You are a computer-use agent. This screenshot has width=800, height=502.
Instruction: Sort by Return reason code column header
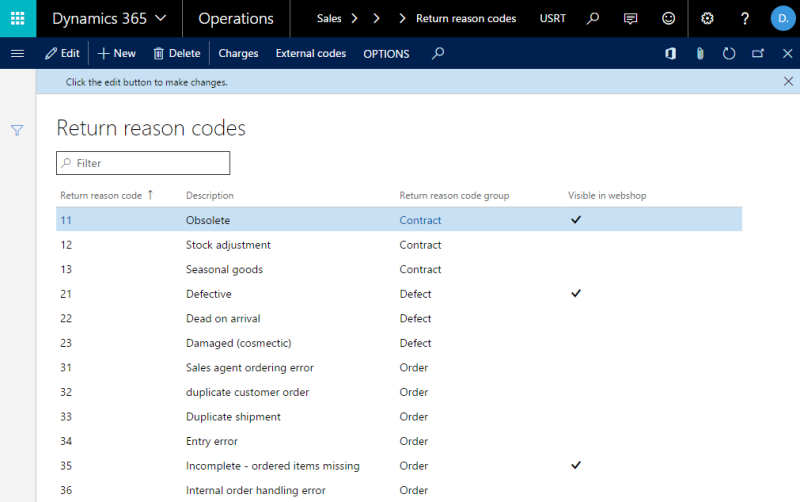(101, 195)
